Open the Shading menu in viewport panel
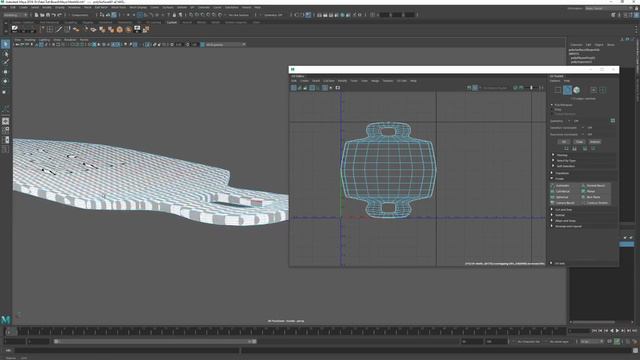Screen dimensions: 640x360 (30, 40)
